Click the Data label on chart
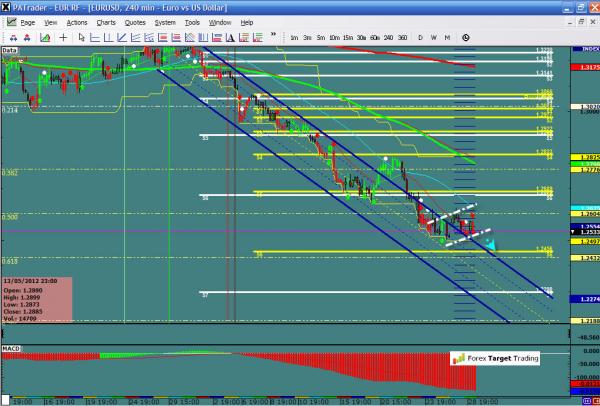 (x=11, y=48)
